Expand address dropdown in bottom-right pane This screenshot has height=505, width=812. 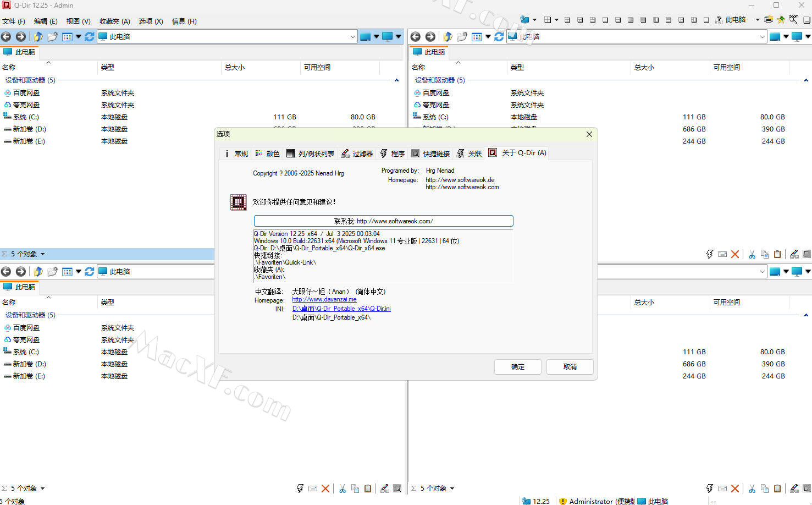(762, 272)
